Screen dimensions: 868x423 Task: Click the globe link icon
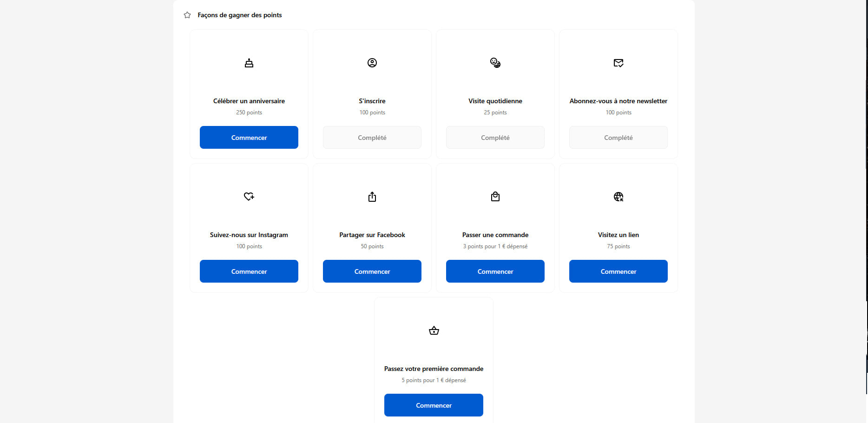[x=618, y=197]
